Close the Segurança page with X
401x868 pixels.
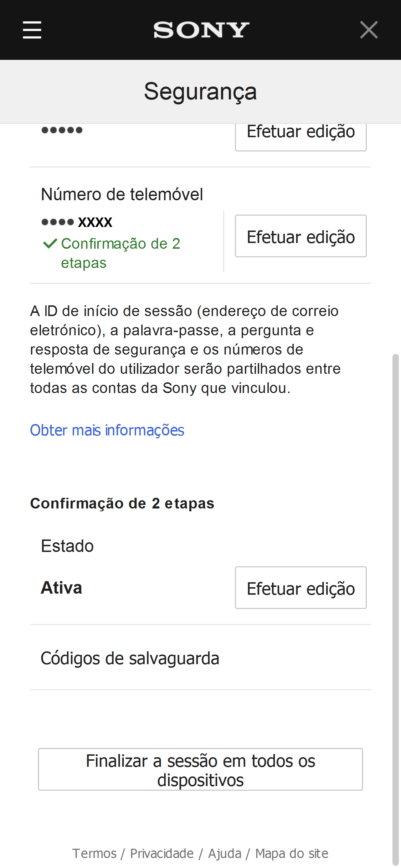(x=369, y=30)
